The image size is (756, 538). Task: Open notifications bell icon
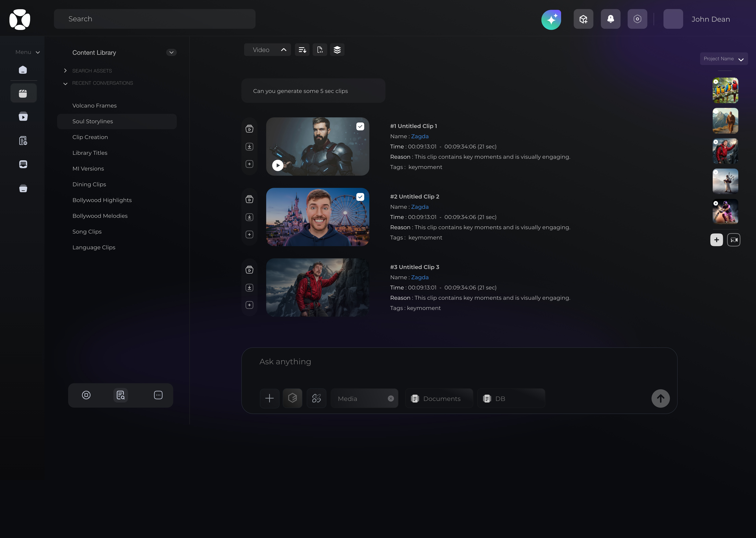(x=610, y=19)
